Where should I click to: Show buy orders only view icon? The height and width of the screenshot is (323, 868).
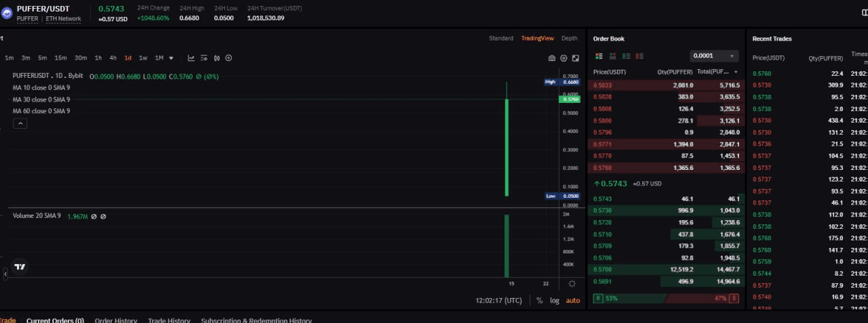[x=626, y=56]
